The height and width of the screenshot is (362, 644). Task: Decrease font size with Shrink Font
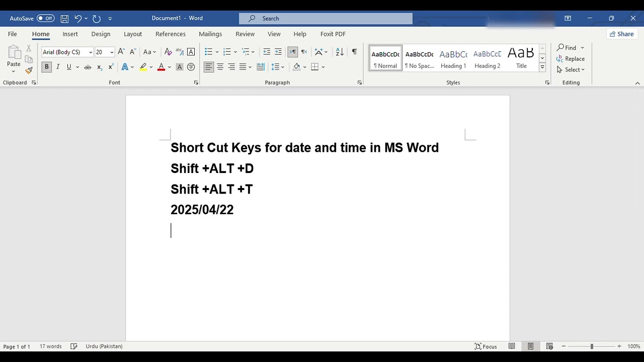tap(133, 52)
